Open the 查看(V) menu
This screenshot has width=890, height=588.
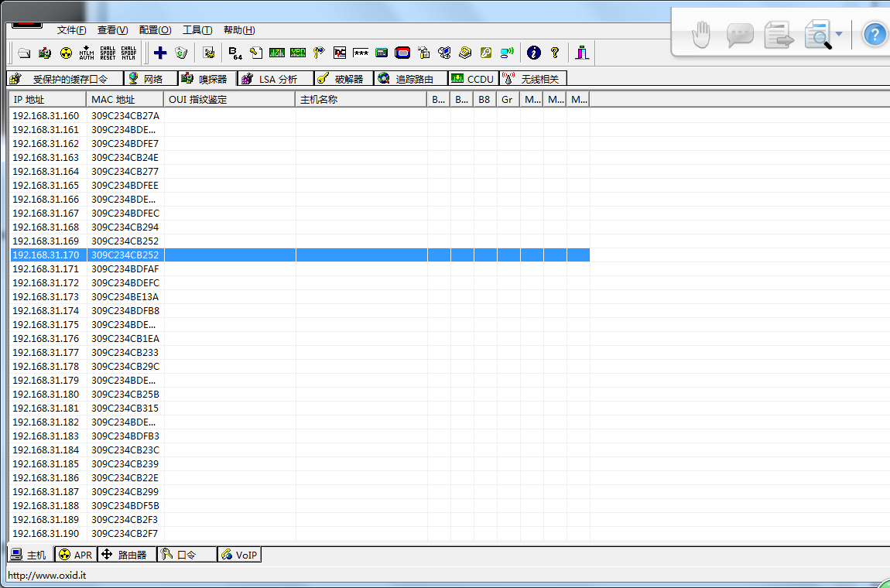(112, 30)
